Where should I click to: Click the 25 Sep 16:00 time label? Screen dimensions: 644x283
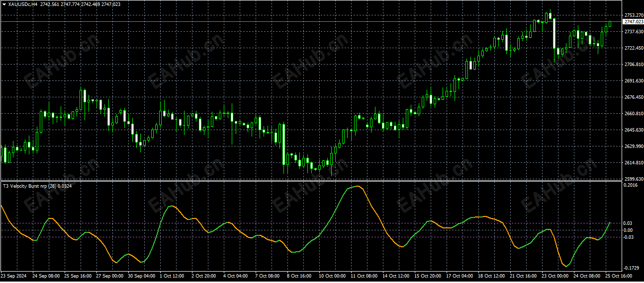tap(78, 276)
